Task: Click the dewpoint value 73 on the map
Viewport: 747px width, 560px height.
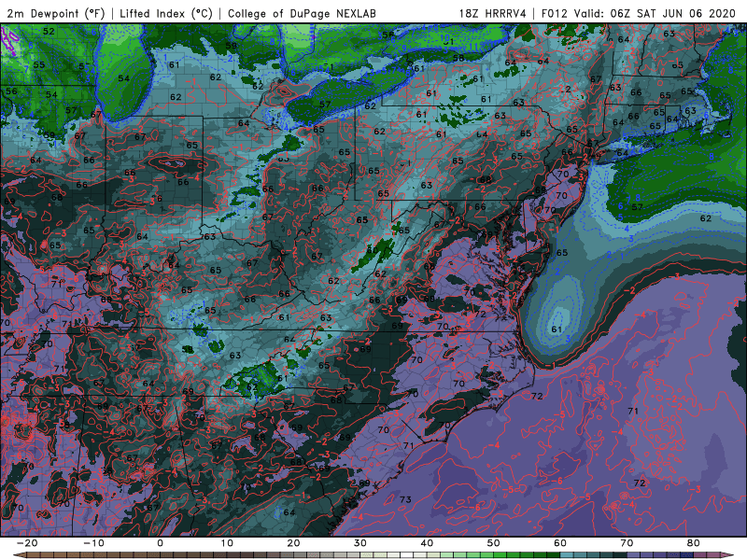Action: tap(405, 499)
